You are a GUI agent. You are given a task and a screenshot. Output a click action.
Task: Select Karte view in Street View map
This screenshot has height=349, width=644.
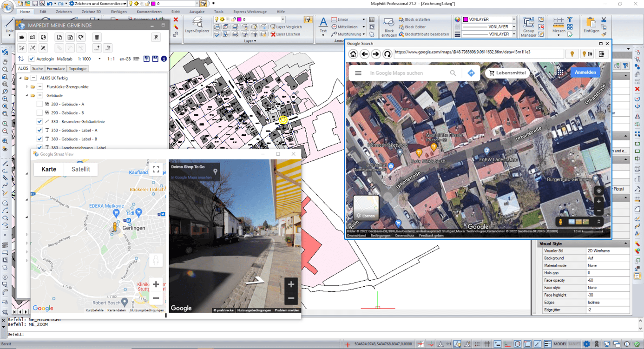pos(49,170)
